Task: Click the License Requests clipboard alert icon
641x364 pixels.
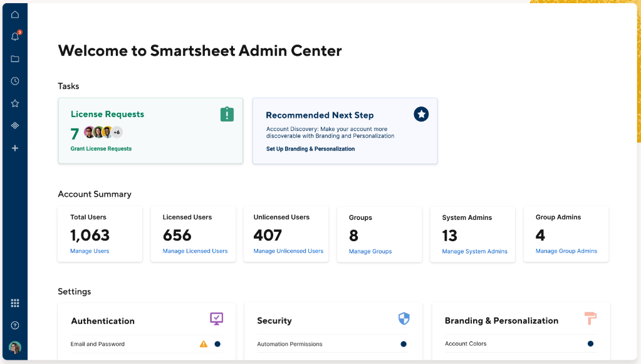Action: tap(227, 114)
